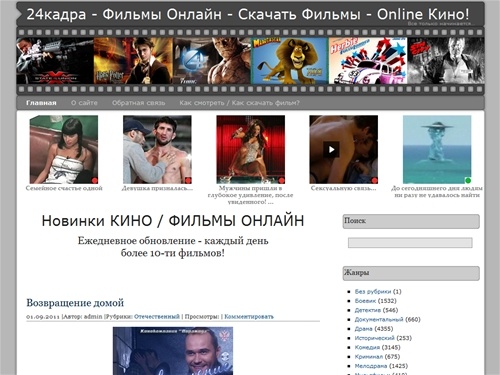Click the Поиск sidebar header
500x375 pixels.
411,221
